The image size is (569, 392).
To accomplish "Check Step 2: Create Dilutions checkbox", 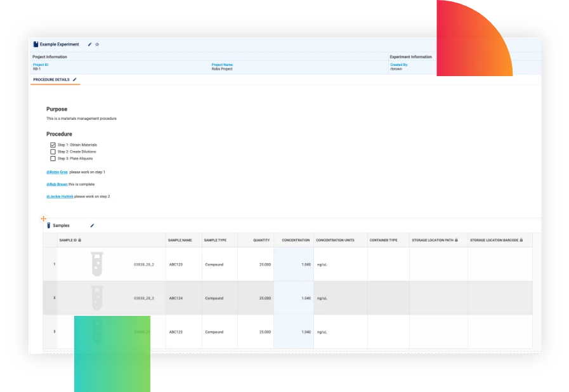I will (x=53, y=152).
